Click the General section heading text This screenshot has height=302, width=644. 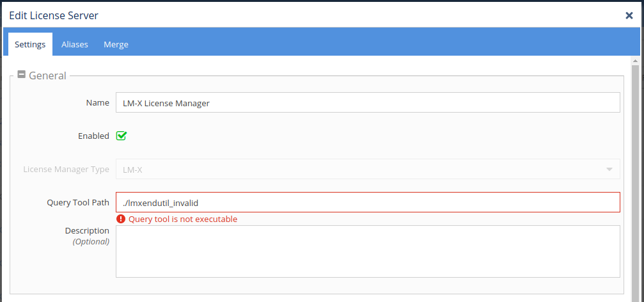(x=47, y=75)
